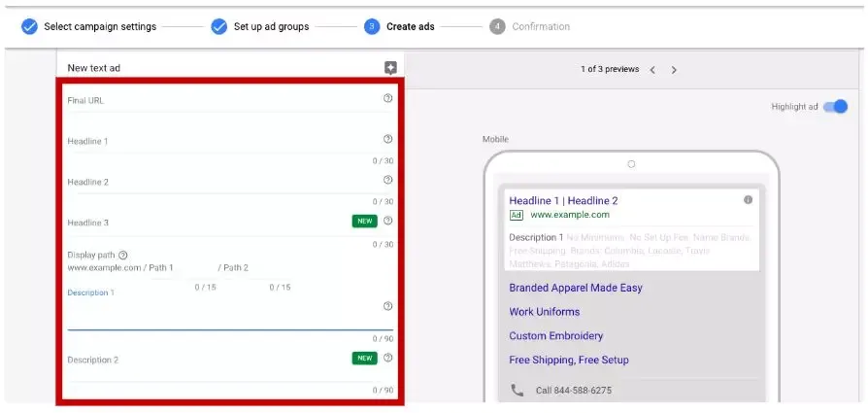Click the step 3 circle icon
Viewport: 868px width, 413px height.
click(x=372, y=26)
